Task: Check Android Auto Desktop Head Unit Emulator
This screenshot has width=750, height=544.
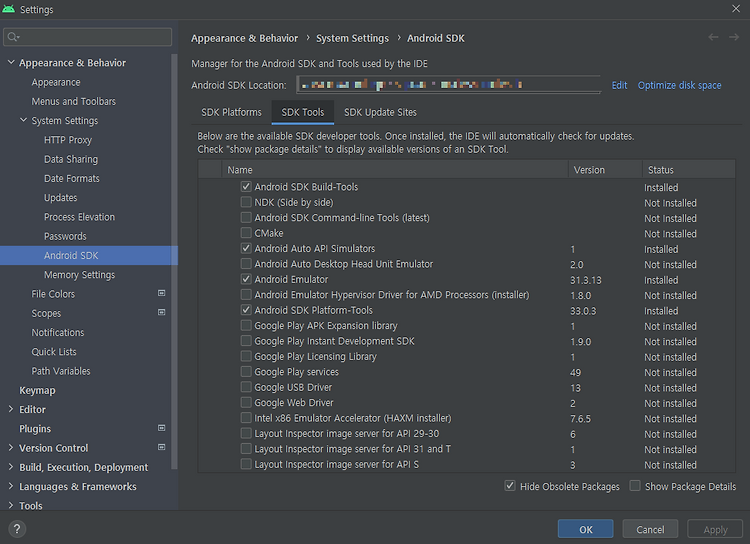Action: [x=246, y=264]
